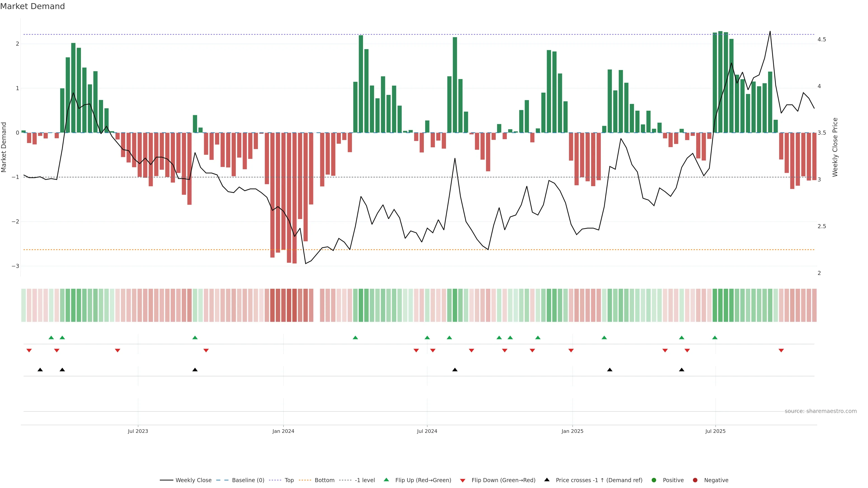Click the green Positive legend dot
Viewport: 868px width, 488px height.
point(654,480)
